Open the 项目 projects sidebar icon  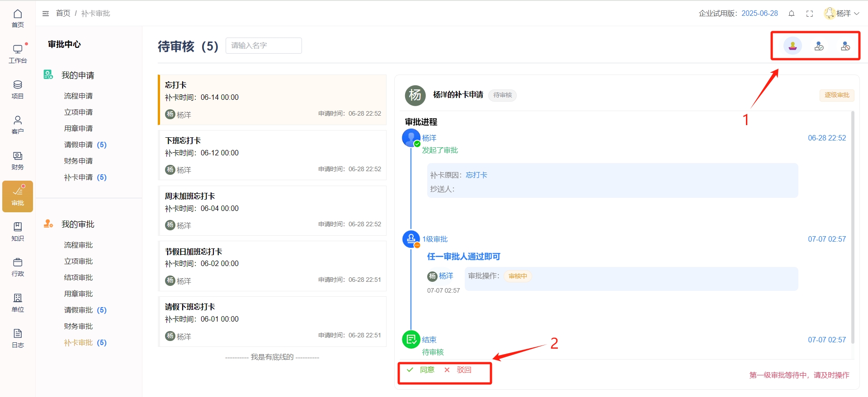18,89
